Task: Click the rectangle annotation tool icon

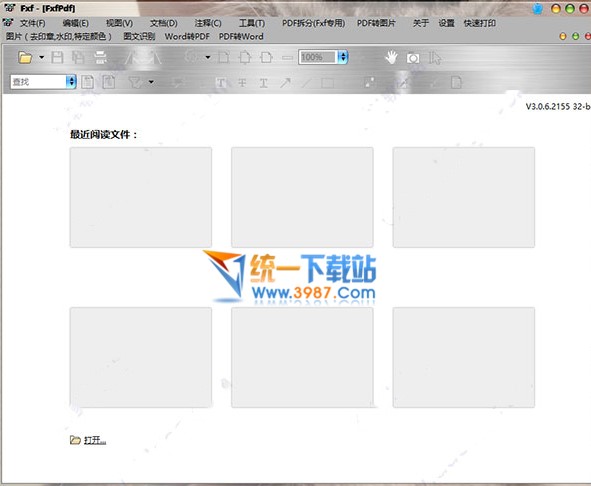Action: pos(328,83)
